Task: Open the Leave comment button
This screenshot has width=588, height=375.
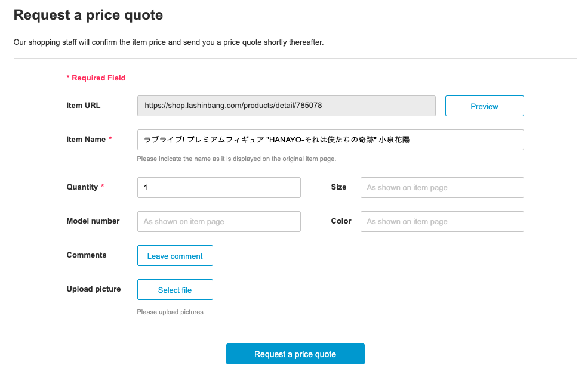Action: (175, 256)
